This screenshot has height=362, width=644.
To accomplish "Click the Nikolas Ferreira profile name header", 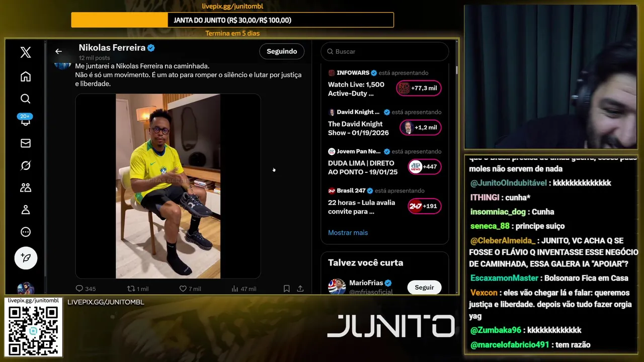I will pyautogui.click(x=112, y=48).
